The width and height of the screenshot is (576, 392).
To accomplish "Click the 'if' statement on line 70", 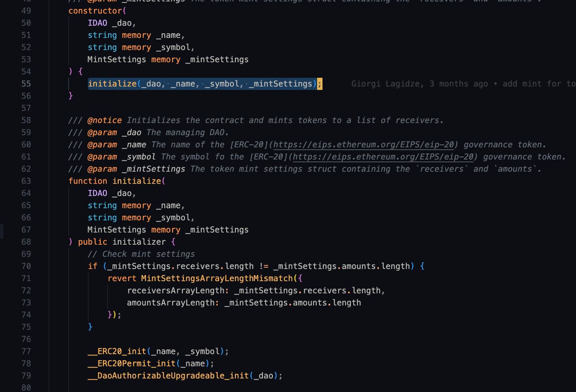I will click(x=93, y=266).
